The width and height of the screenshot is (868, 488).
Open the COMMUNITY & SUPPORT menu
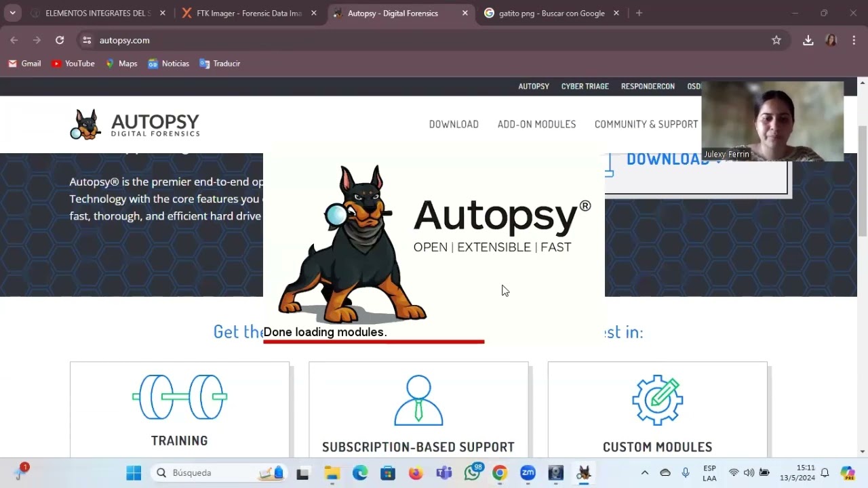[x=646, y=124]
